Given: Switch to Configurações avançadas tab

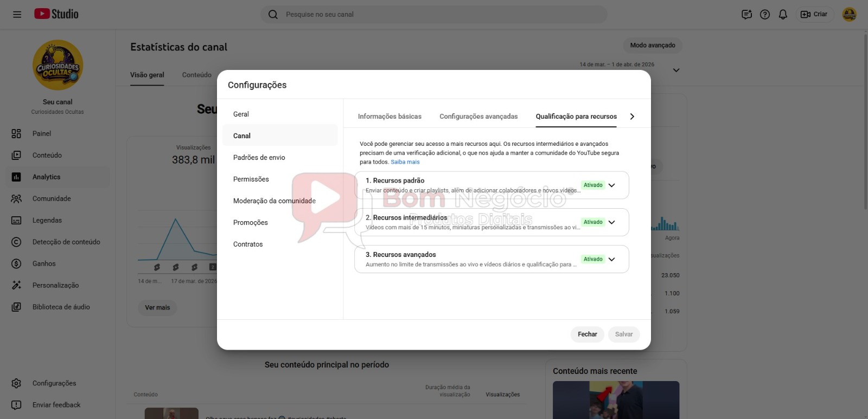Looking at the screenshot, I should (x=478, y=116).
